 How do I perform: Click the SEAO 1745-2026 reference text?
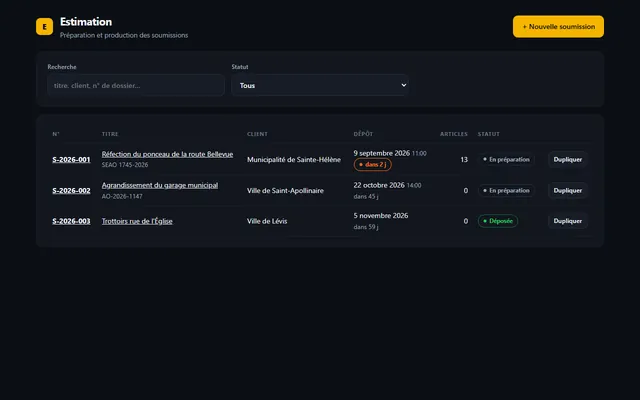click(x=125, y=165)
